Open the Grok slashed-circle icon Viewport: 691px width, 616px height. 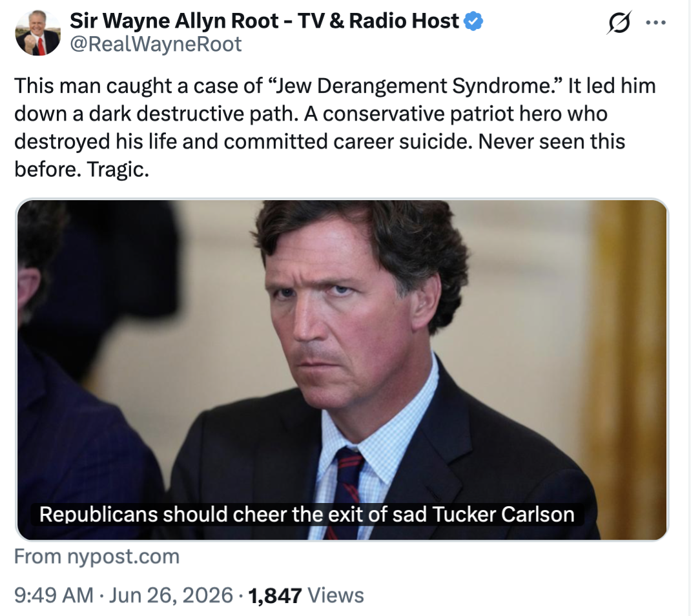[619, 22]
